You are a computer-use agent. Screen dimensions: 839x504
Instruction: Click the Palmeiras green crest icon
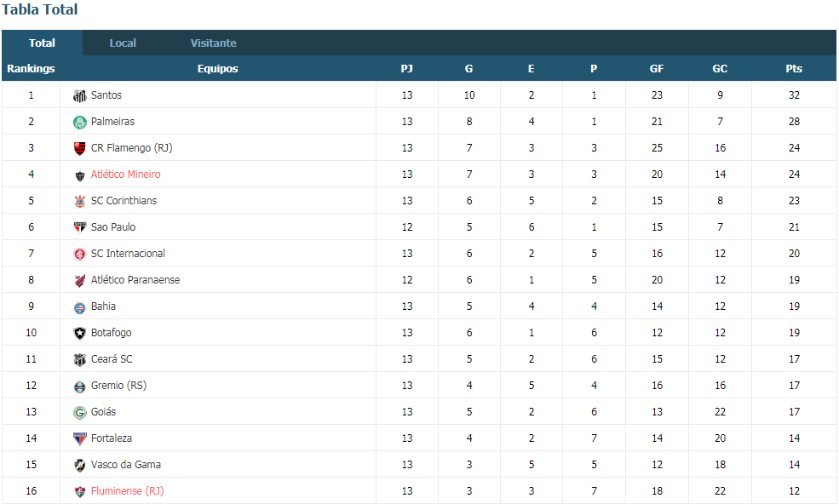(x=80, y=122)
